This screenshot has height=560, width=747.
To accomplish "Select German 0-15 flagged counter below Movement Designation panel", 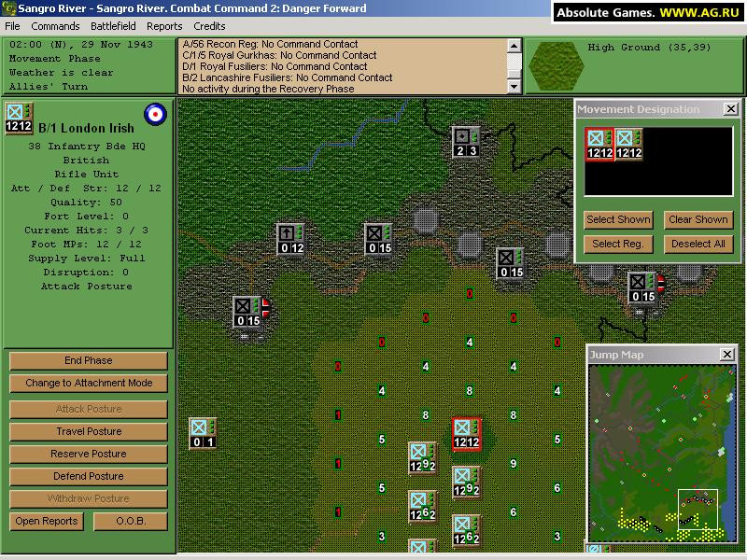I will coord(642,288).
